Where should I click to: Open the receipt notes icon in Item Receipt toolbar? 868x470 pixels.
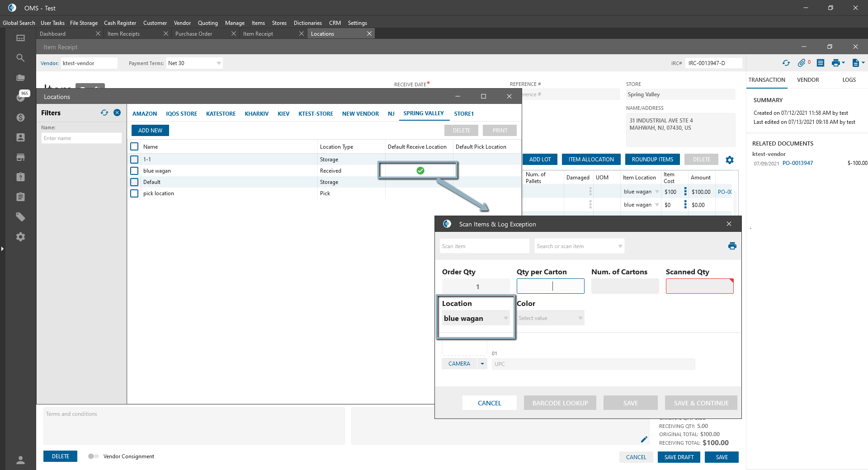tap(821, 63)
